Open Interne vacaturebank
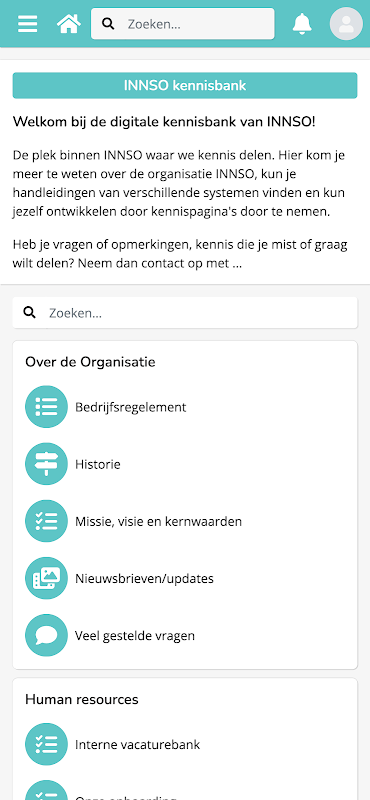This screenshot has height=800, width=370. point(138,745)
